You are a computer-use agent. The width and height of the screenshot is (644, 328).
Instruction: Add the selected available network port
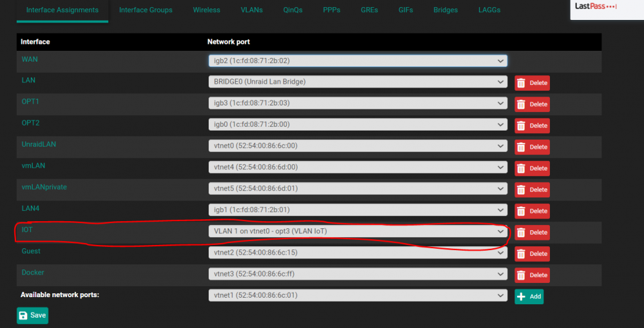pyautogui.click(x=529, y=296)
